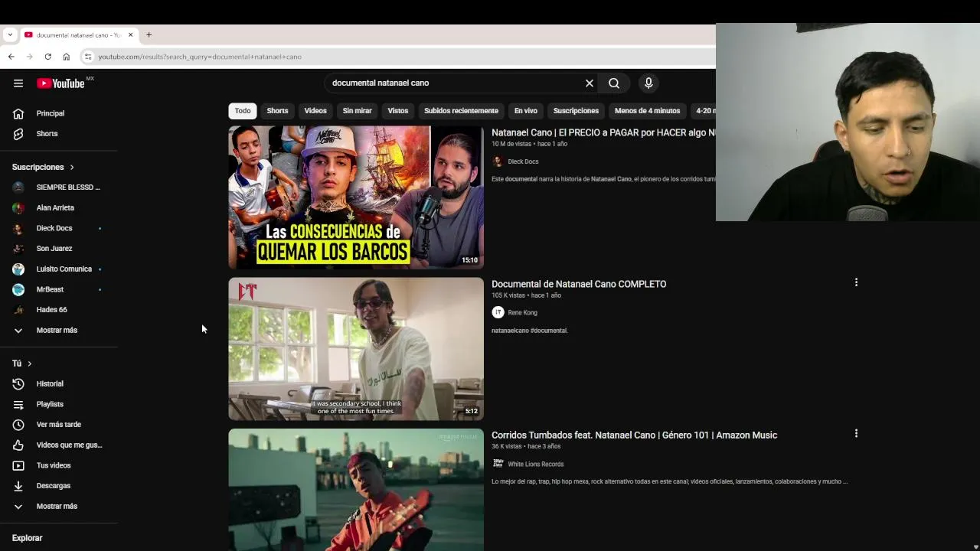
Task: Go back with the browser back arrow
Action: [x=11, y=57]
